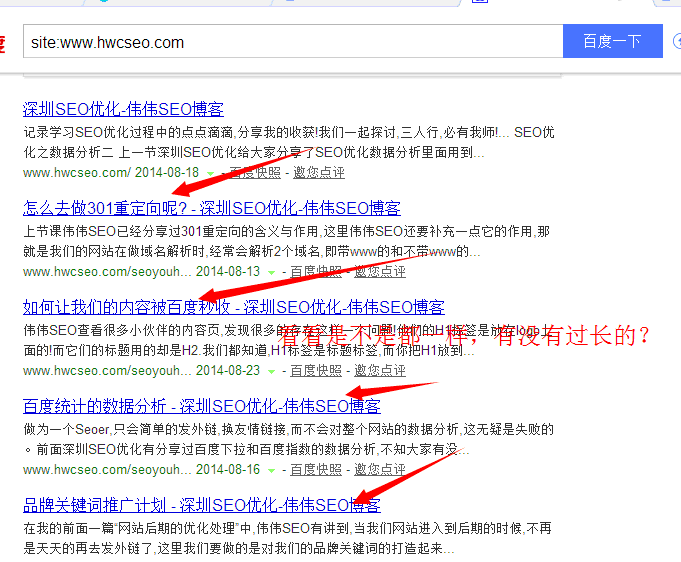Click snippet text starting 做为一个Seoer
Image resolution: width=681 pixels, height=562 pixels.
(x=289, y=440)
